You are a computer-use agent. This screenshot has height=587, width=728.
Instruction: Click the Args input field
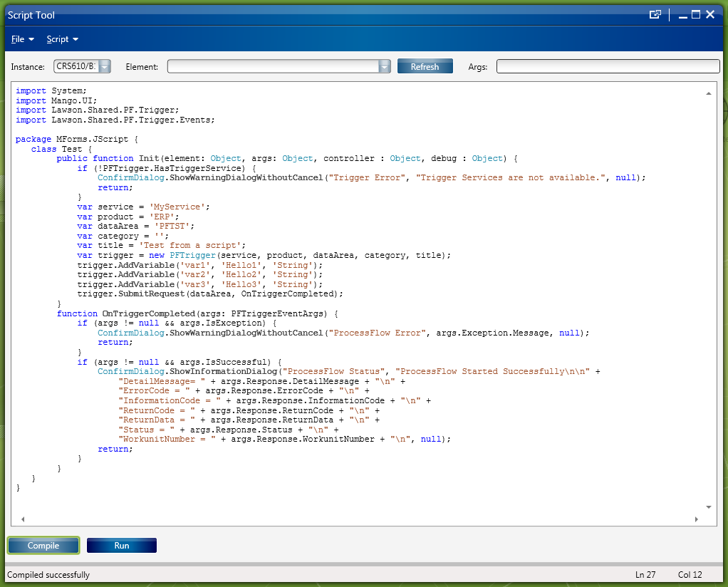point(608,67)
